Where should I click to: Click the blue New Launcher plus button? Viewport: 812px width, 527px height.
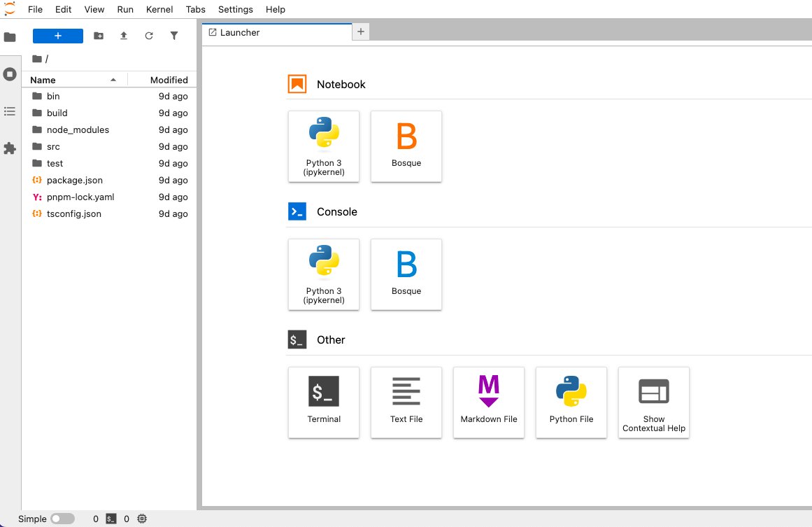[58, 36]
